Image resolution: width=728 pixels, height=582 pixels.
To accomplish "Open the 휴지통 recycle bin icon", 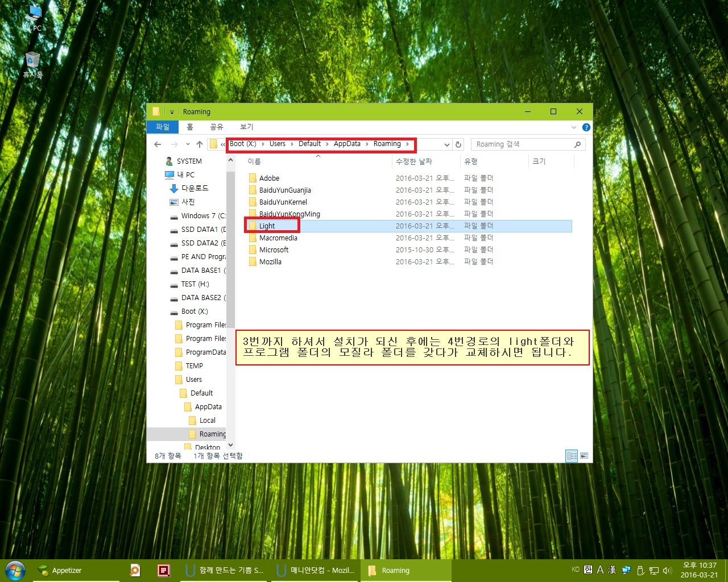I will [x=33, y=65].
